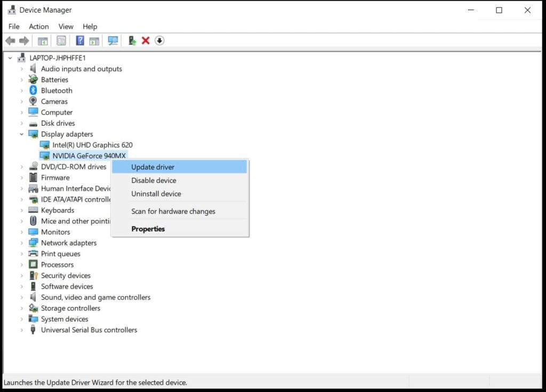Select the Security devices label
The image size is (546, 392).
click(x=66, y=275)
